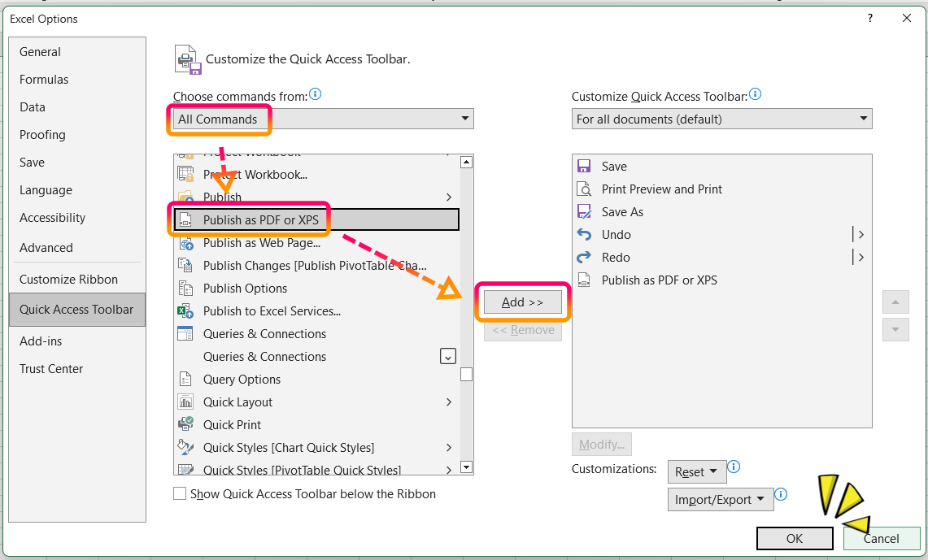
Task: Move selected command down with arrow button
Action: tap(895, 329)
